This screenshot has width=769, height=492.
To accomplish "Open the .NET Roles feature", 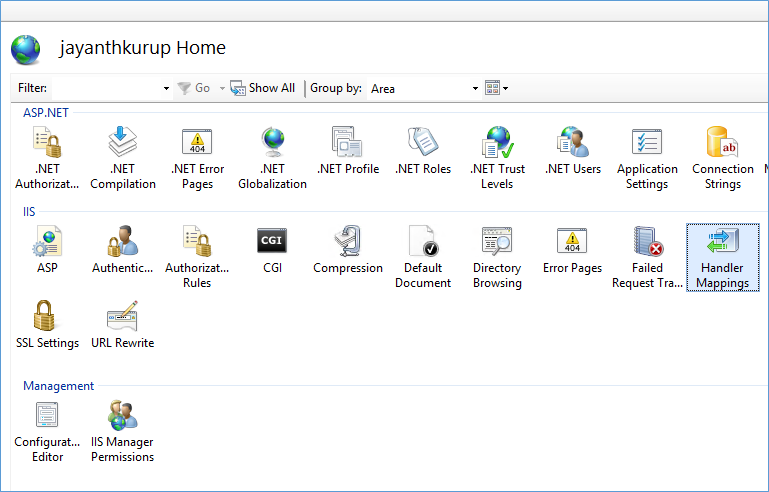I will (x=423, y=151).
